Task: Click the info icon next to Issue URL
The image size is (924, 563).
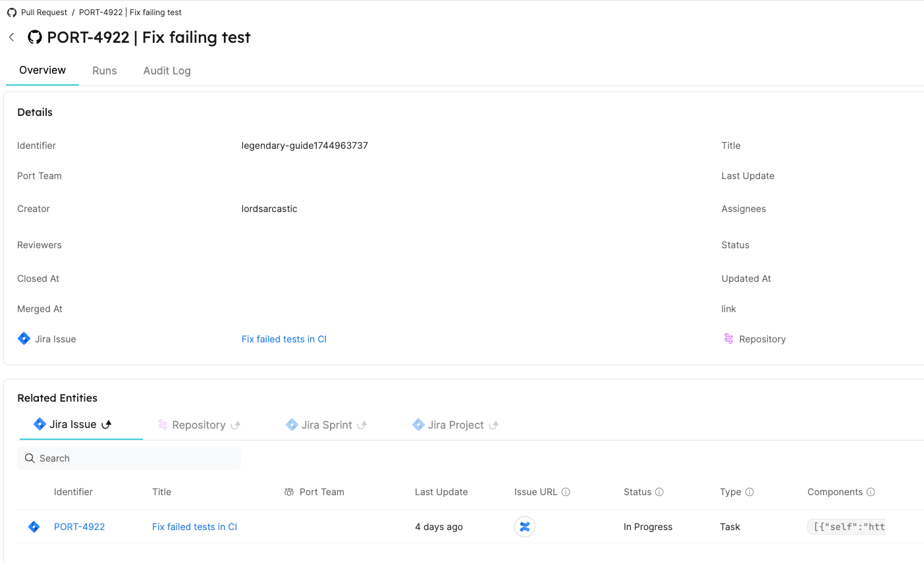Action: (566, 492)
